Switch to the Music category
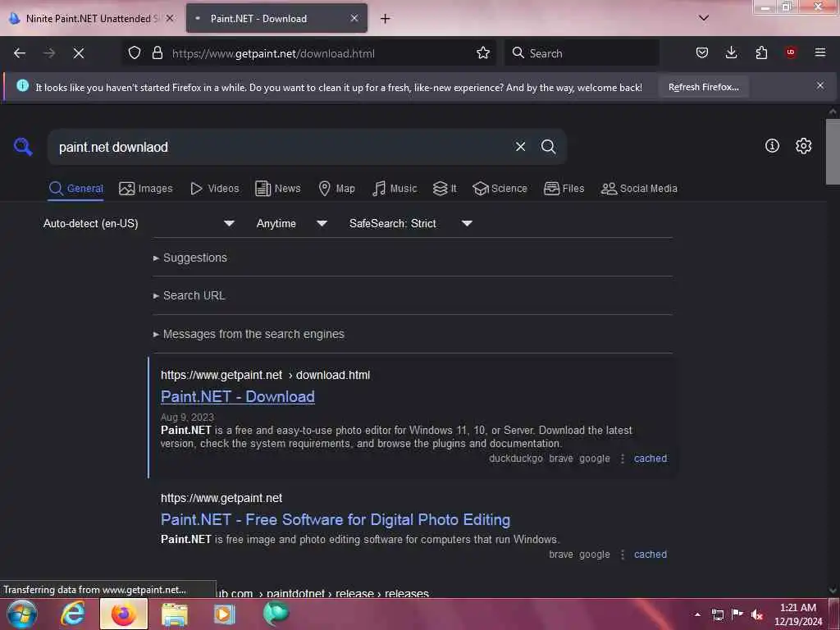This screenshot has width=840, height=630. pyautogui.click(x=395, y=189)
